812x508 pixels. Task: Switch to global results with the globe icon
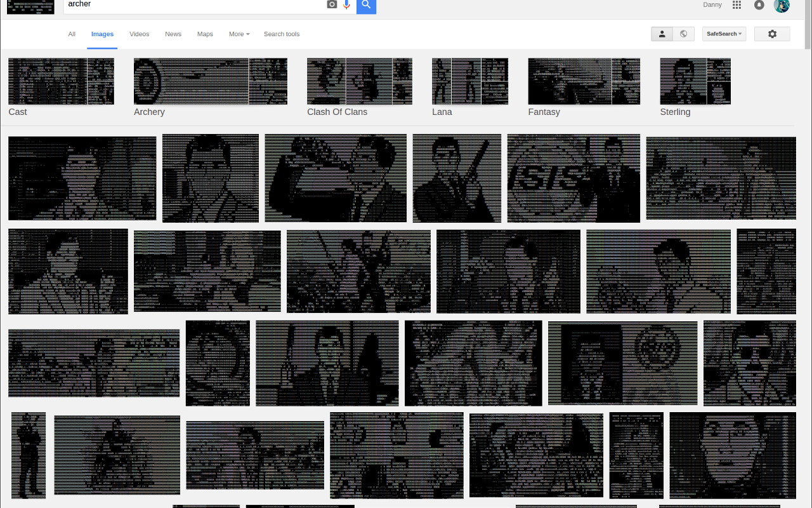(x=684, y=34)
